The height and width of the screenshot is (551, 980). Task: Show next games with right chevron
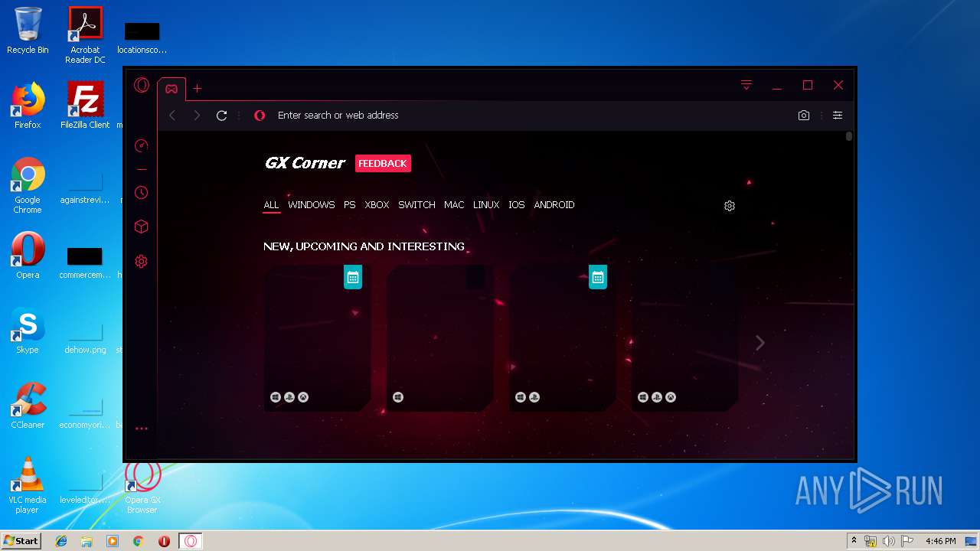click(760, 343)
